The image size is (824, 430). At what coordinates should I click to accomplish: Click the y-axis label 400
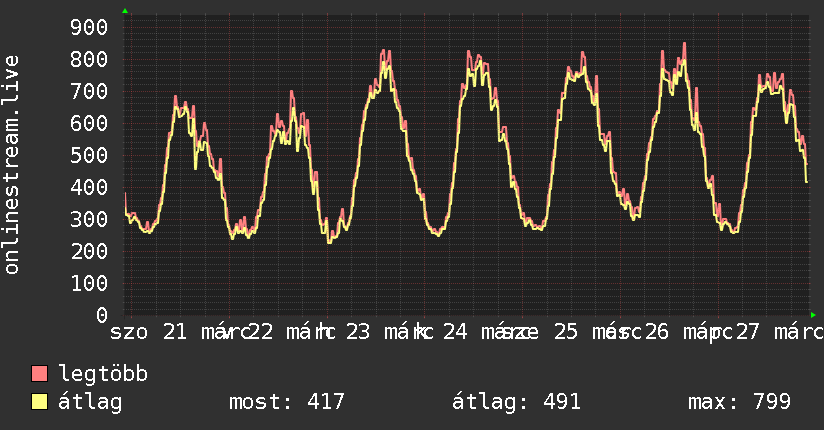89,187
